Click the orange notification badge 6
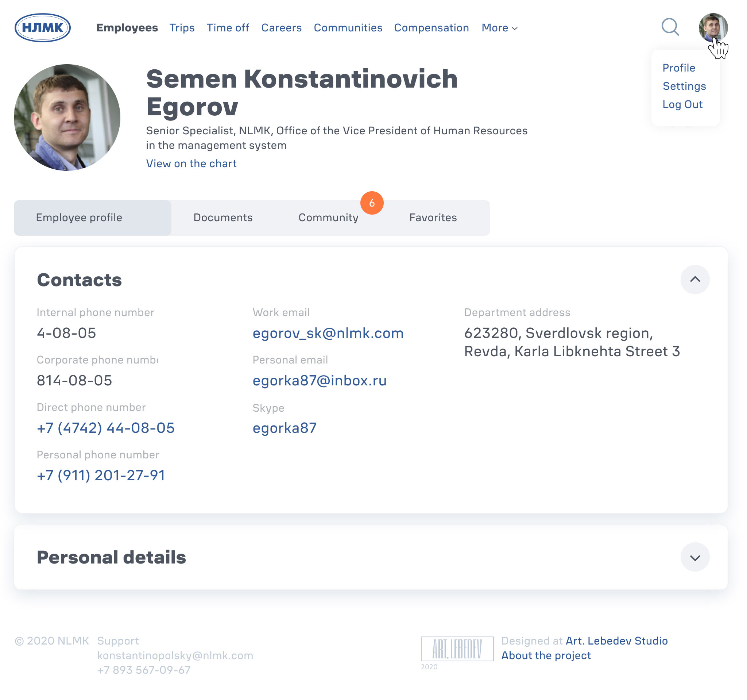 (372, 203)
